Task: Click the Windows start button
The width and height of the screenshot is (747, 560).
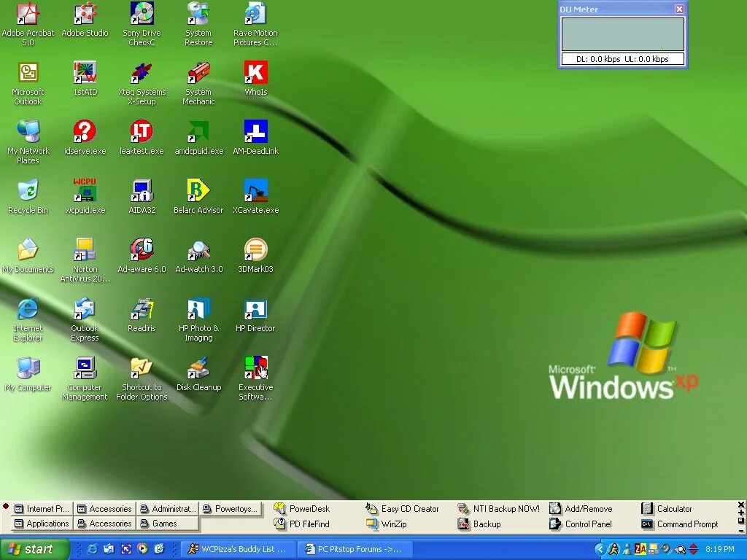Action: pyautogui.click(x=34, y=549)
